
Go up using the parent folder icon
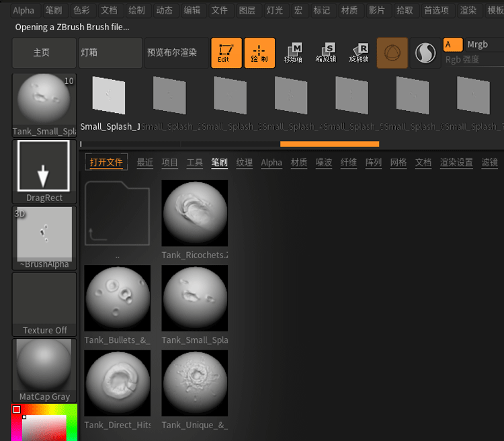point(118,213)
